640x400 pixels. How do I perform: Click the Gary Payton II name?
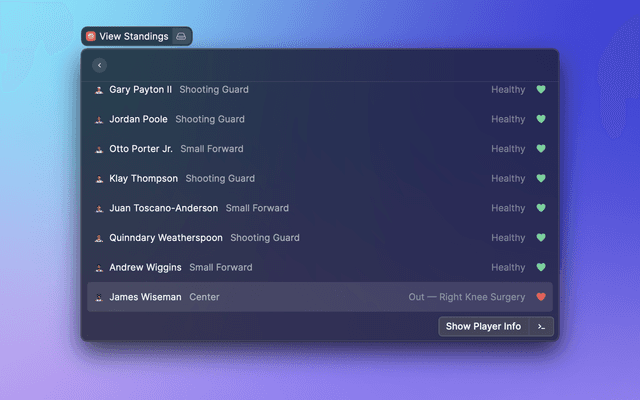click(140, 90)
